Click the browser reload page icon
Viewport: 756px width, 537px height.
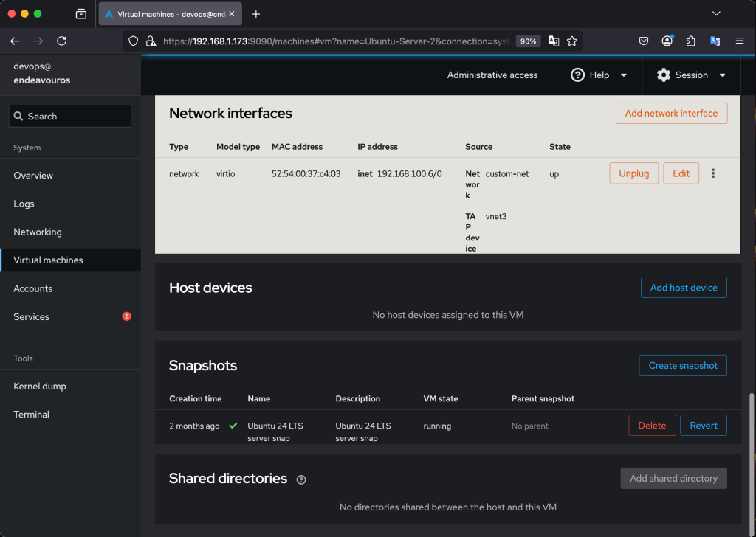61,41
